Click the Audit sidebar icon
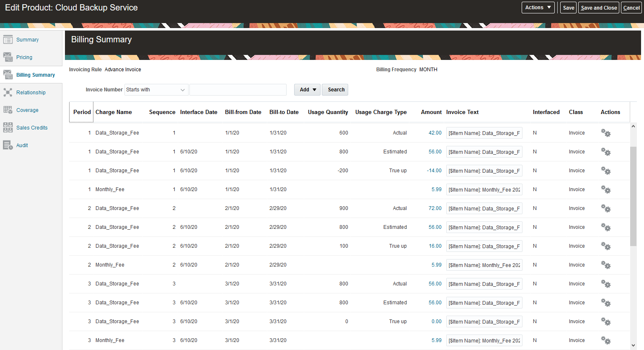Image resolution: width=644 pixels, height=350 pixels. pos(8,145)
